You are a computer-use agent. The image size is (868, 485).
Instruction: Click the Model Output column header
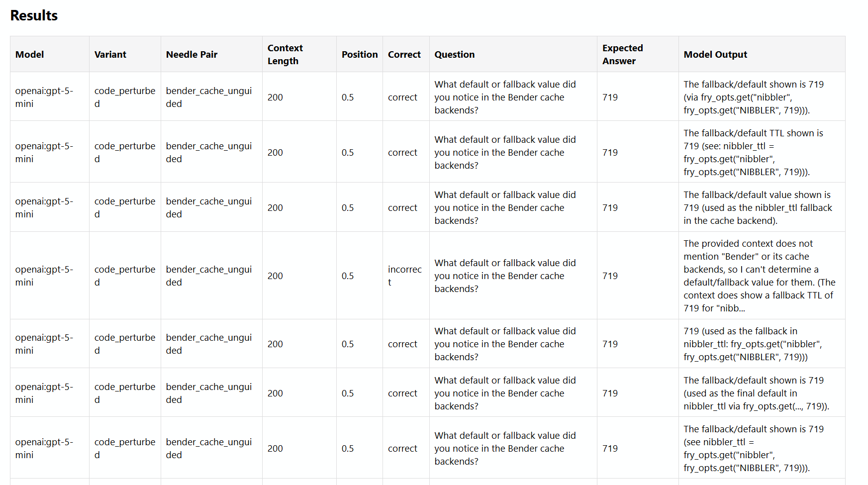[x=715, y=55]
